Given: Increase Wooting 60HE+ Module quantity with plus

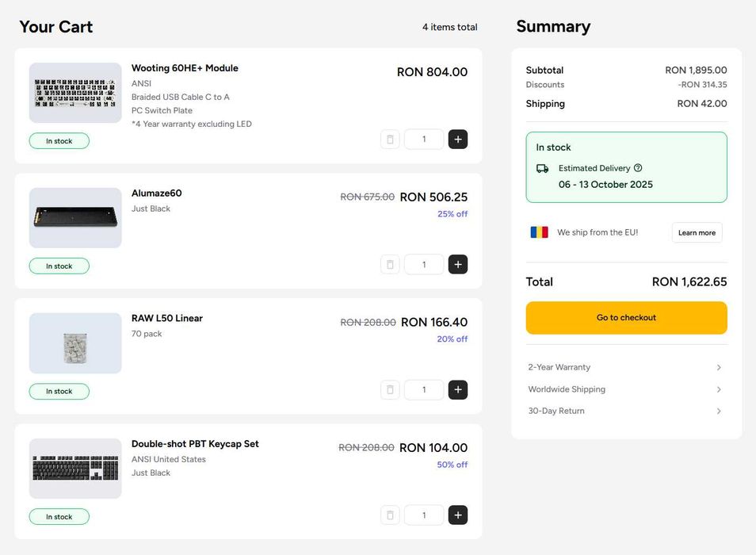Looking at the screenshot, I should (x=458, y=140).
